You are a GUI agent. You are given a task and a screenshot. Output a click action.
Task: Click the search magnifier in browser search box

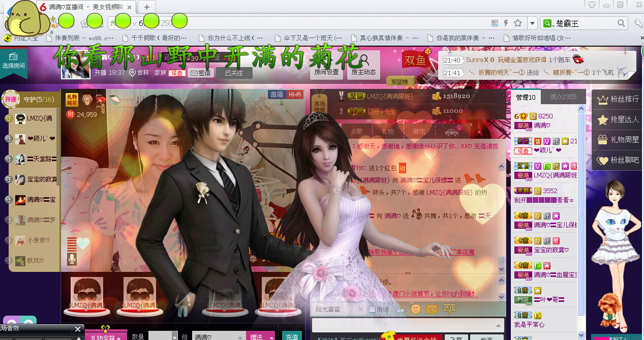point(622,23)
